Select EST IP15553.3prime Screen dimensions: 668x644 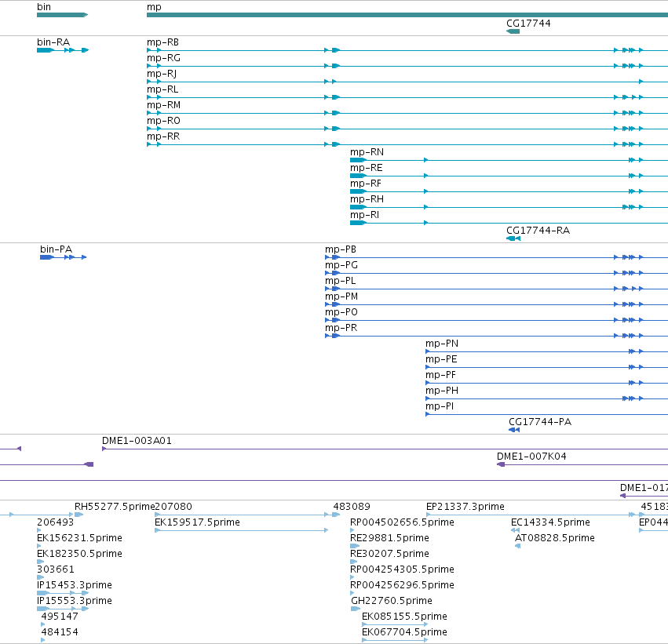click(x=75, y=602)
